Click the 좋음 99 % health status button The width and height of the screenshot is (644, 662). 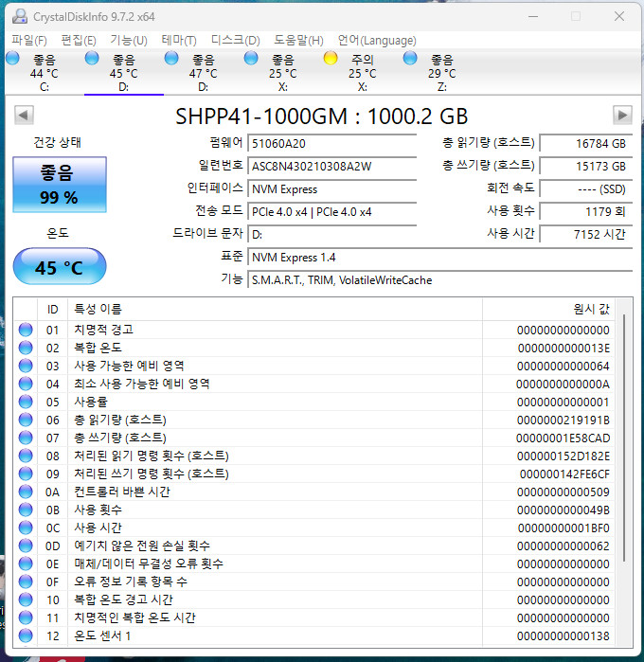tap(60, 185)
